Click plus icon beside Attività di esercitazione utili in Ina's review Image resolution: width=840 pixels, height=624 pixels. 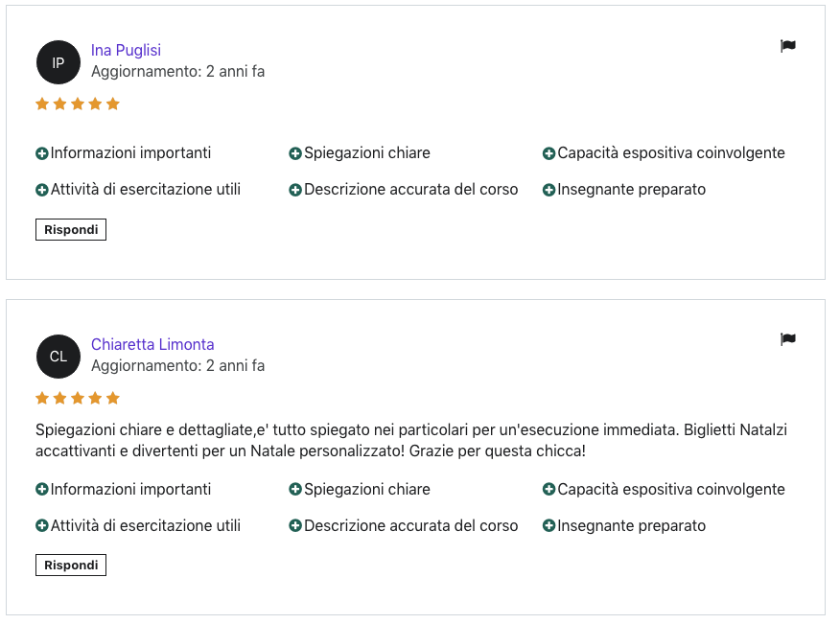click(42, 190)
